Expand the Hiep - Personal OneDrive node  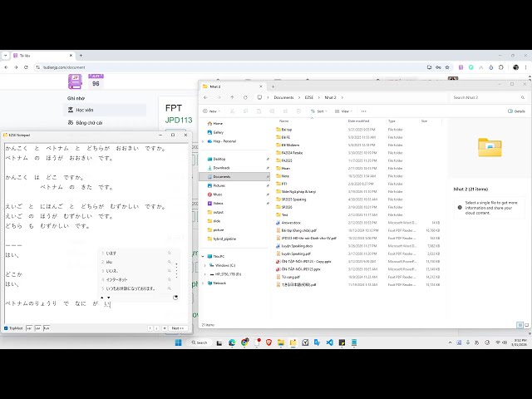tap(203, 141)
